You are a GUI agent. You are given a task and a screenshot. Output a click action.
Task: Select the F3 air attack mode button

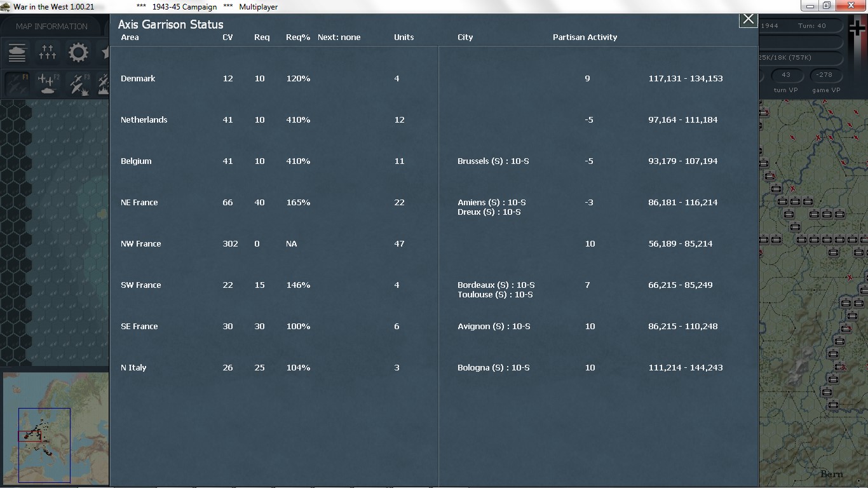coord(78,84)
